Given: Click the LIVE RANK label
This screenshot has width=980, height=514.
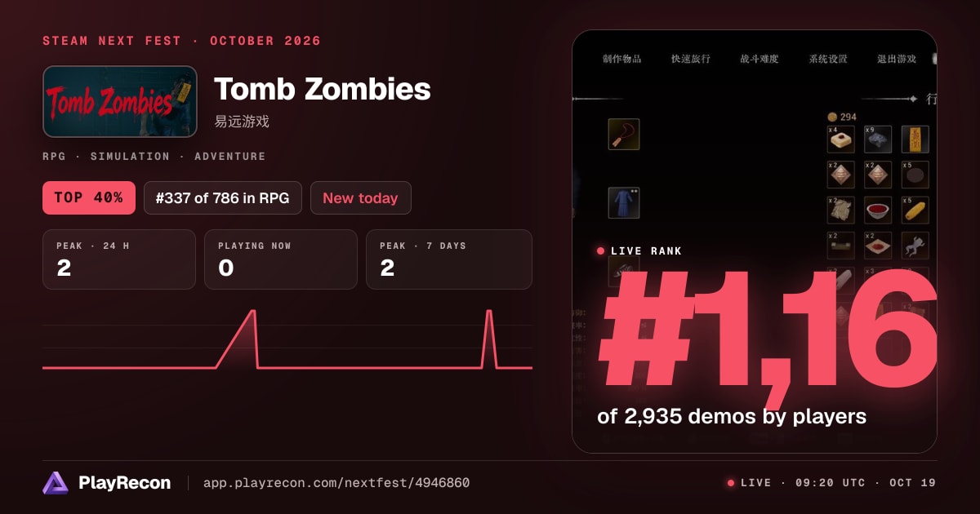Looking at the screenshot, I should [646, 251].
